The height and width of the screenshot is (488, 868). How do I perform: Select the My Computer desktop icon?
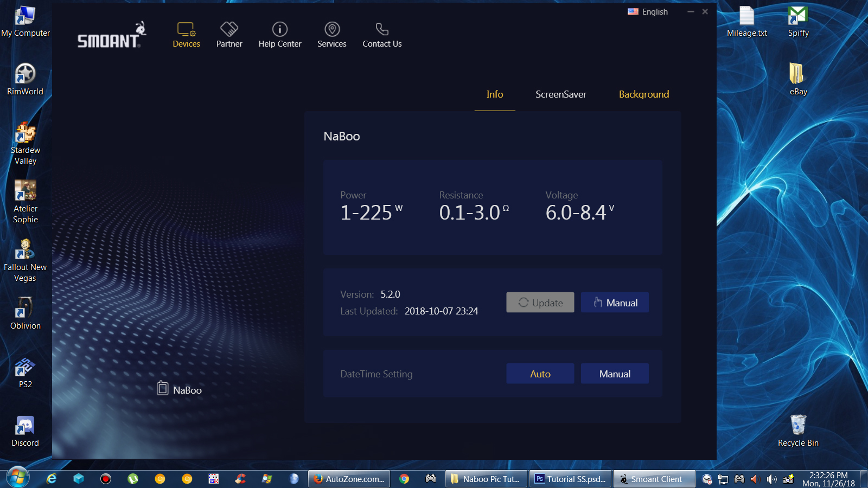click(25, 22)
